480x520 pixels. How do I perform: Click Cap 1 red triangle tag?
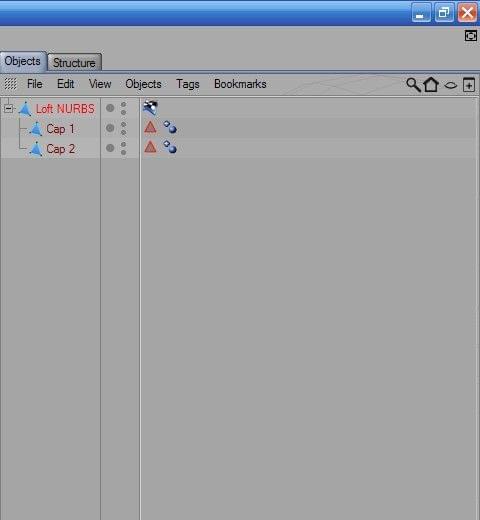point(150,128)
